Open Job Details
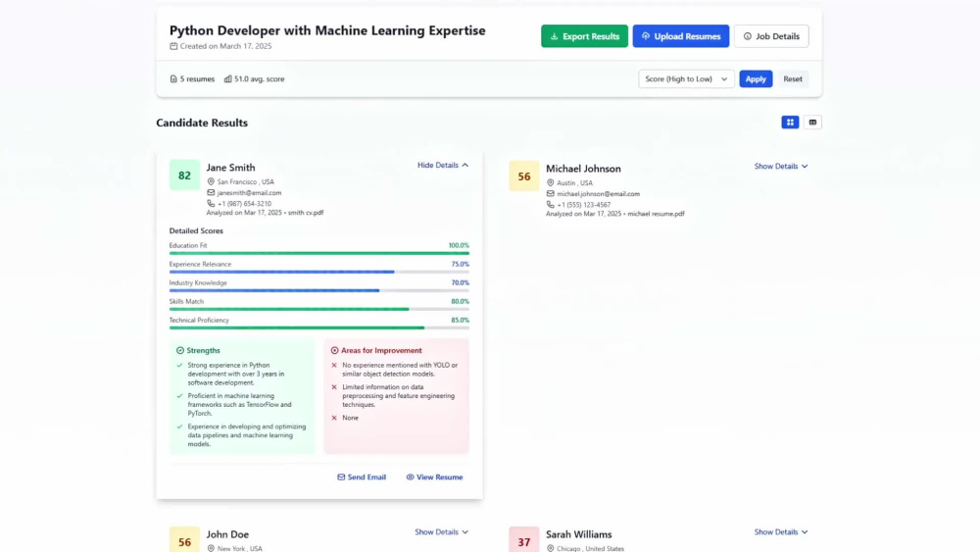Image resolution: width=980 pixels, height=552 pixels. click(771, 36)
